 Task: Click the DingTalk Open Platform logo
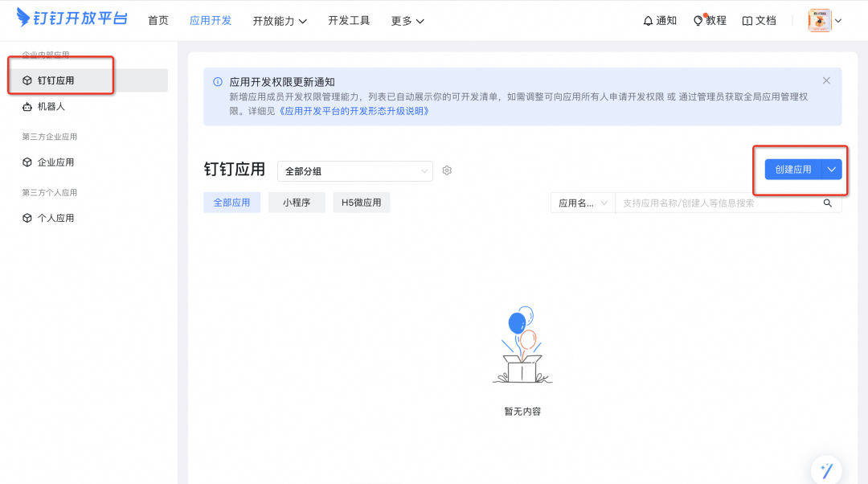click(x=72, y=19)
